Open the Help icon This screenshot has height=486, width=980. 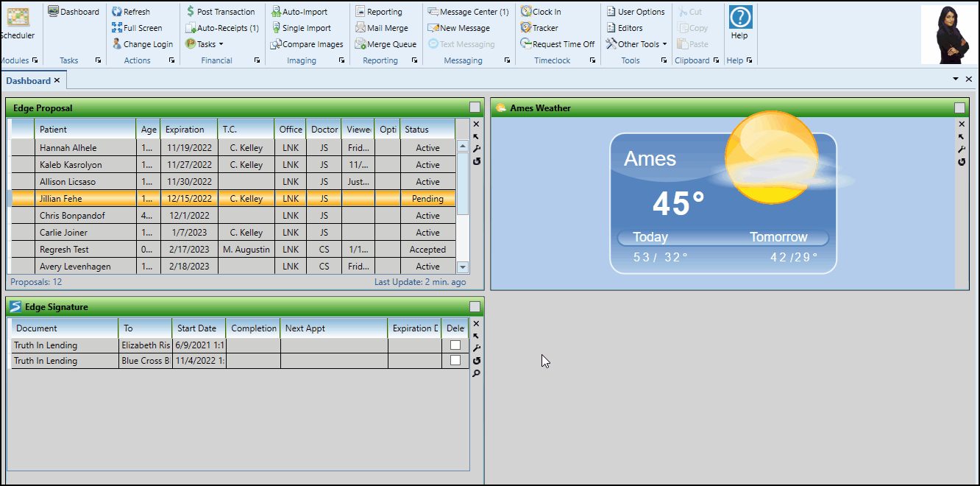[x=739, y=22]
